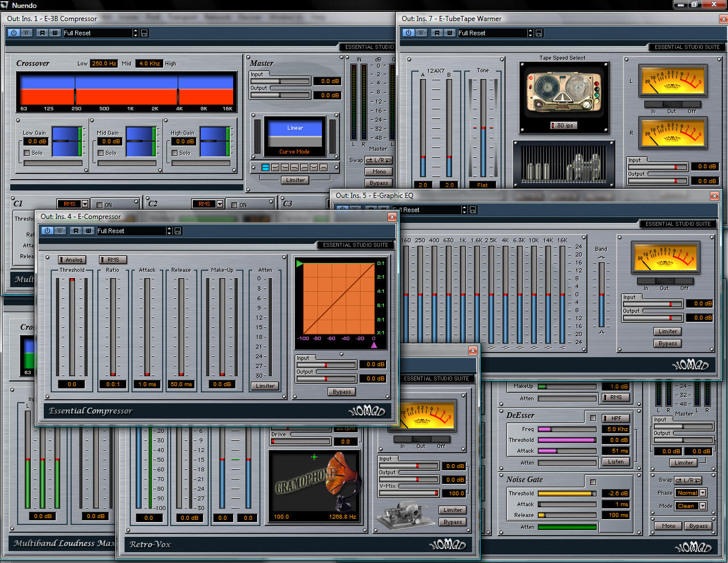Enable Mid Gain Solo checkbox
Image resolution: width=728 pixels, height=563 pixels.
click(x=101, y=152)
